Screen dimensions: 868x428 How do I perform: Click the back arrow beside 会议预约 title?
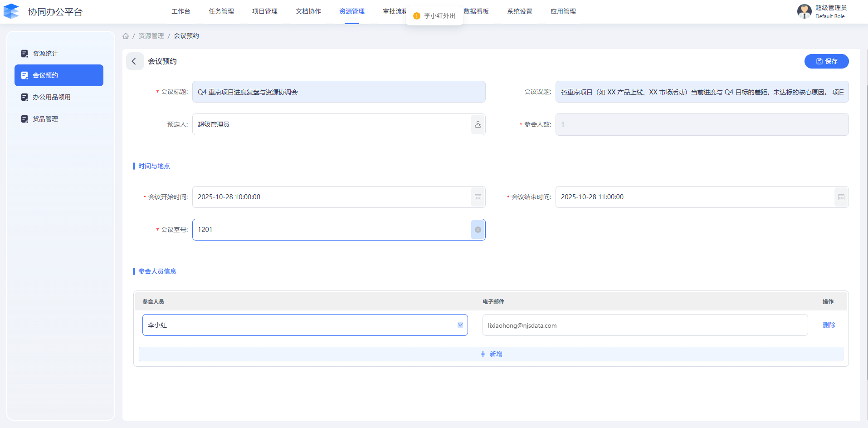[x=134, y=61]
